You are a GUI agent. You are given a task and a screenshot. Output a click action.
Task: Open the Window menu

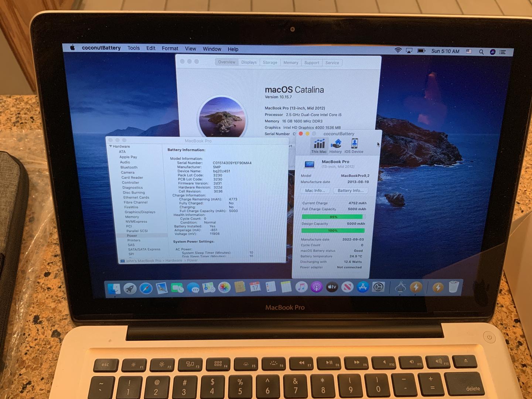point(212,49)
